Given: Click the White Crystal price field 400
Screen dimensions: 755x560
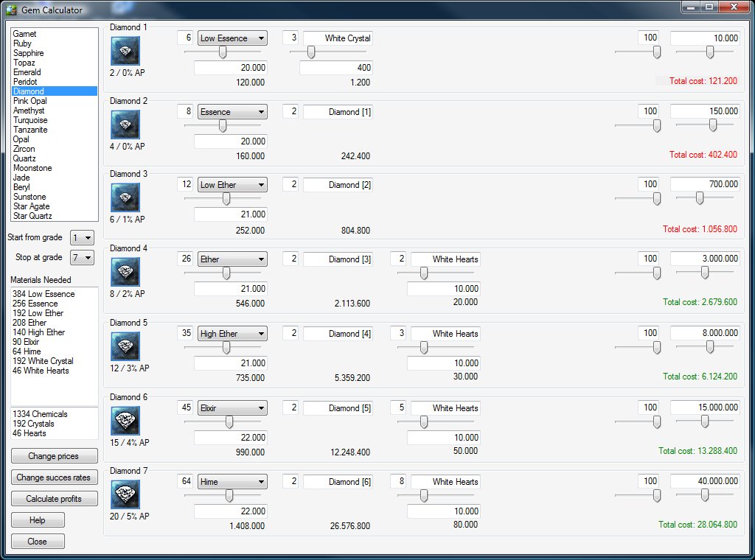Looking at the screenshot, I should [x=336, y=68].
